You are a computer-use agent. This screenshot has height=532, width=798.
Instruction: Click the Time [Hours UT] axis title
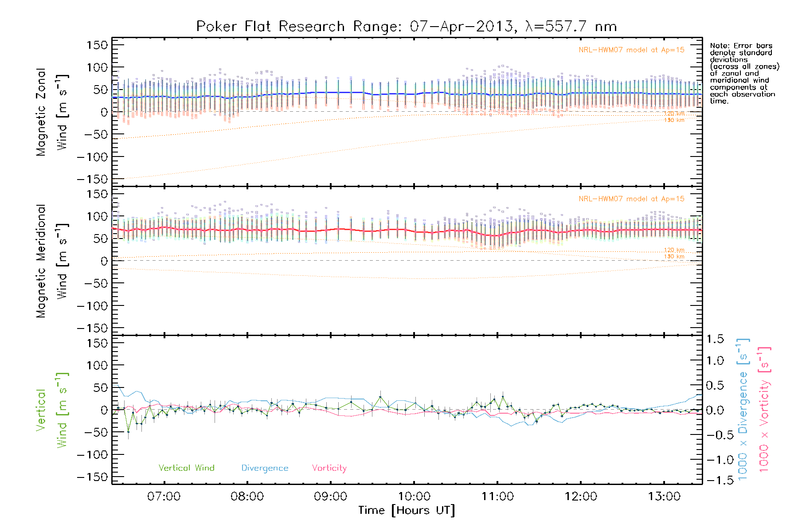(407, 510)
